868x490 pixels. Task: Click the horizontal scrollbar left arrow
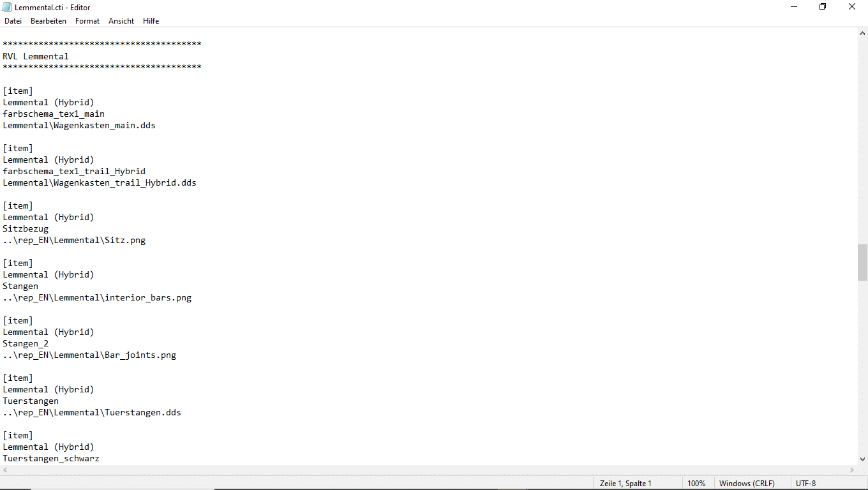point(6,470)
